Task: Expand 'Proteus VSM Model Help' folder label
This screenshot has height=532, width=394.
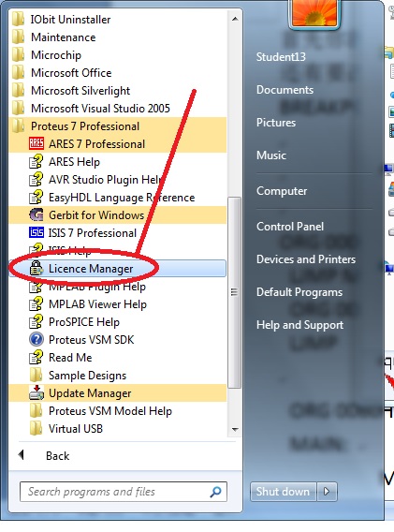Action: point(110,411)
